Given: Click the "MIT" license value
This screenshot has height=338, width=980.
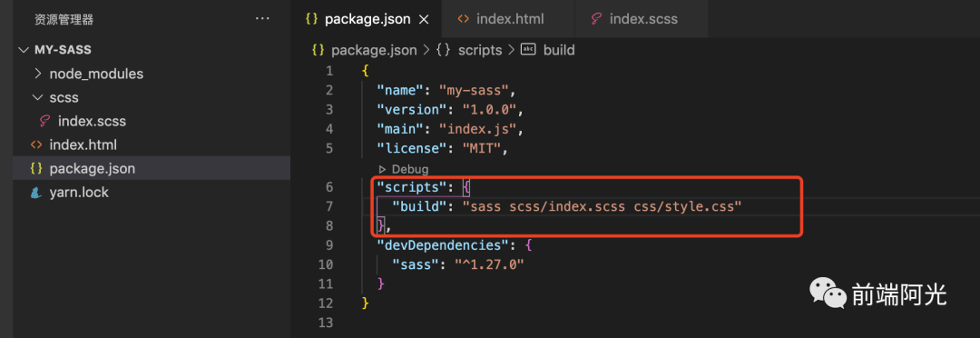Looking at the screenshot, I should point(482,148).
